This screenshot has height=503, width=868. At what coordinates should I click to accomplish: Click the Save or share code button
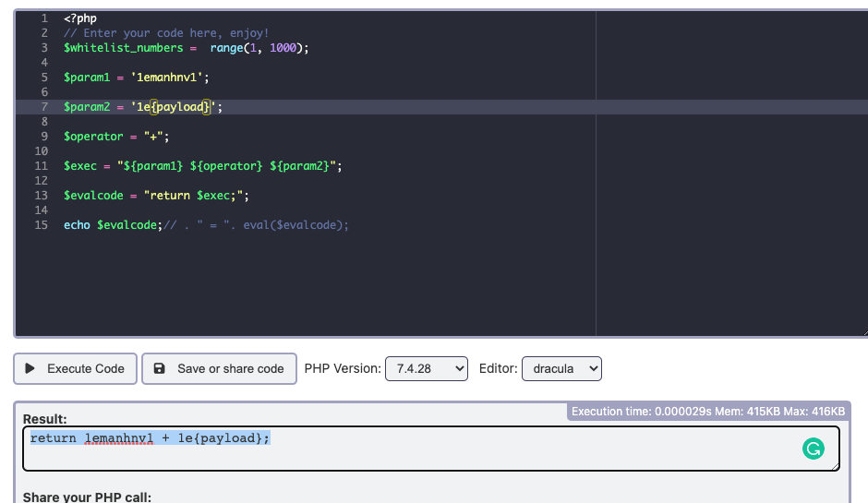(x=219, y=368)
